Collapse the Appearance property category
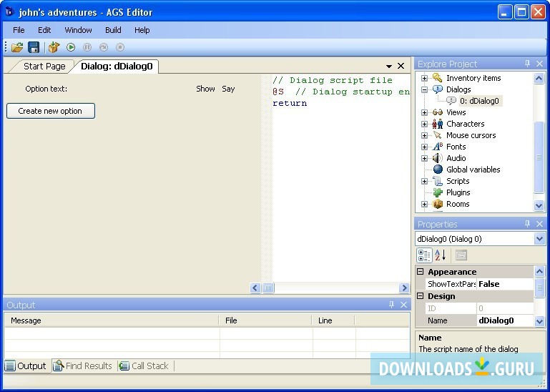 point(421,272)
